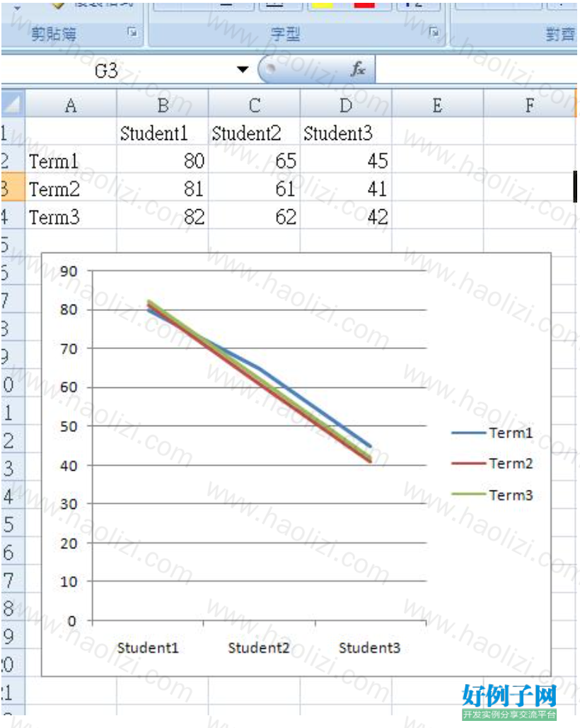Select column D header
The image size is (580, 728).
pos(346,105)
